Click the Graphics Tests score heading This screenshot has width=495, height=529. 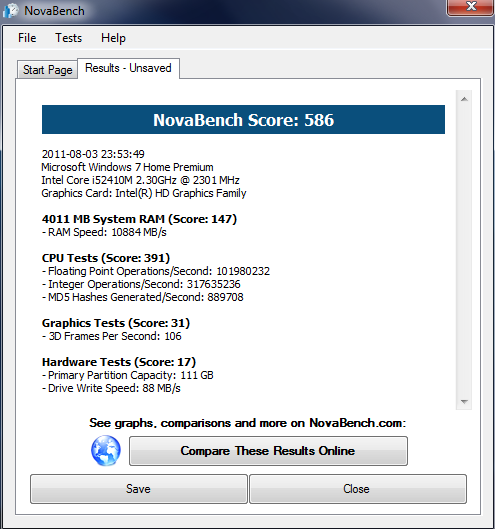click(x=116, y=323)
